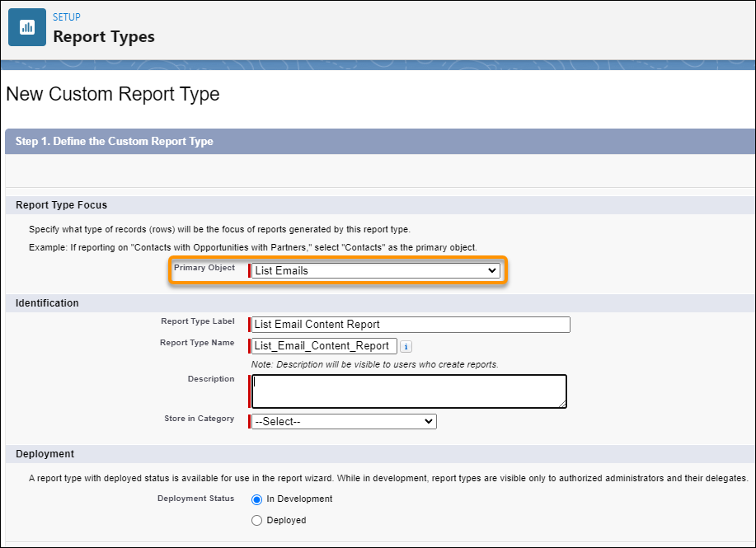Click inside the Description text area

click(x=409, y=391)
